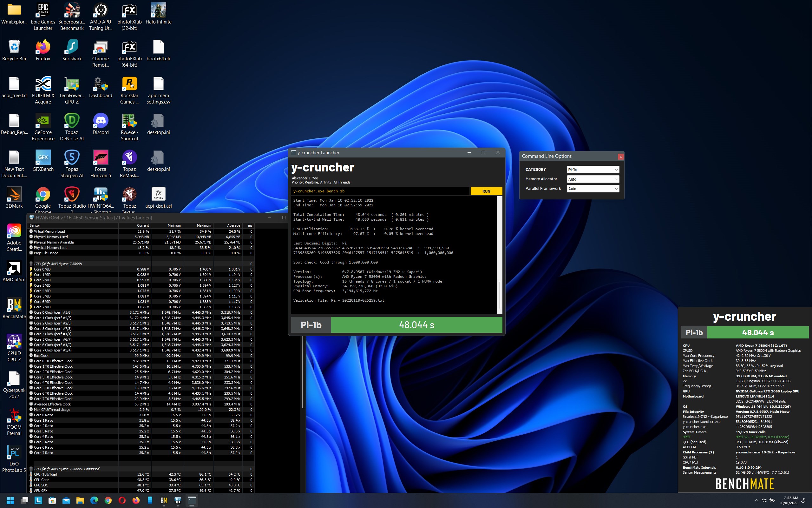Viewport: 812px width, 508px height.
Task: Switch to HWiNFO via its taskbar icon
Action: pos(178,500)
